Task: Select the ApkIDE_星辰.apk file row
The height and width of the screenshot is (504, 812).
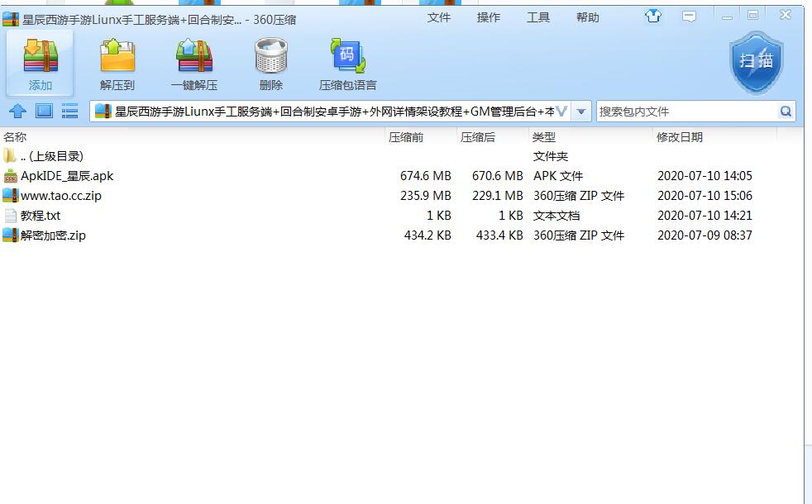Action: [x=67, y=176]
